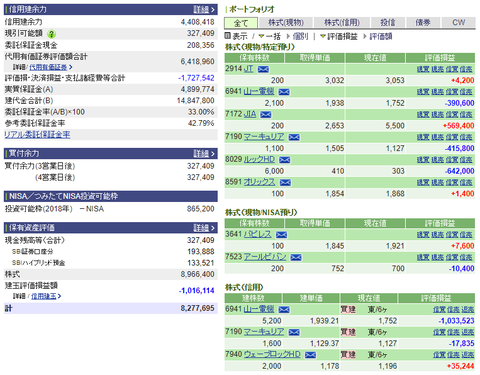Click the mail icon beside パピレス
The image size is (480, 375).
(281, 235)
